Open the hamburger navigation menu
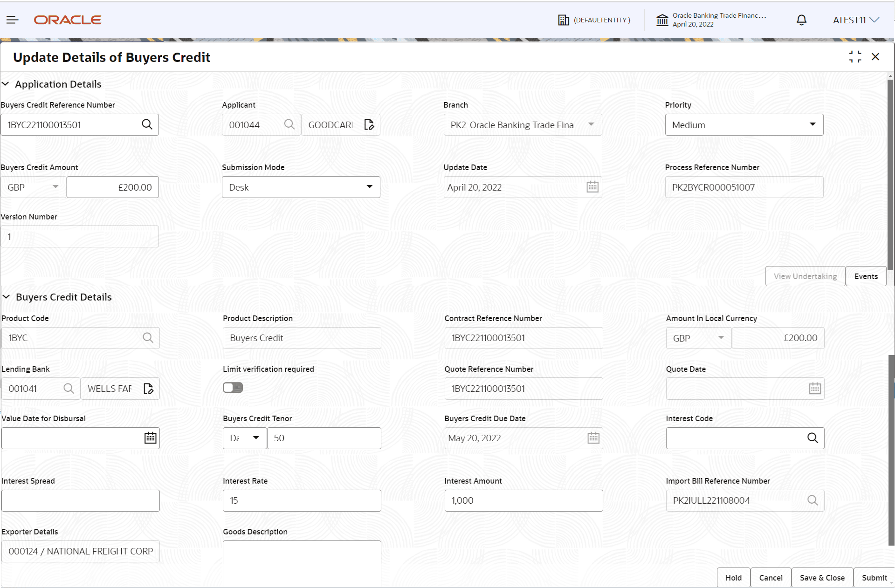This screenshot has height=588, width=895. point(12,20)
